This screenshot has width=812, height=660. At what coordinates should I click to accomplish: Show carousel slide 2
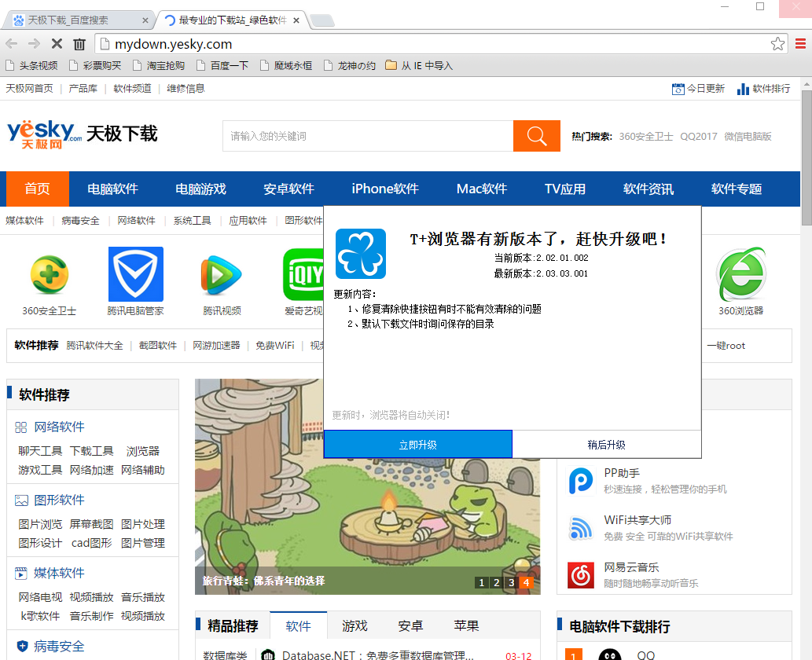(x=496, y=582)
